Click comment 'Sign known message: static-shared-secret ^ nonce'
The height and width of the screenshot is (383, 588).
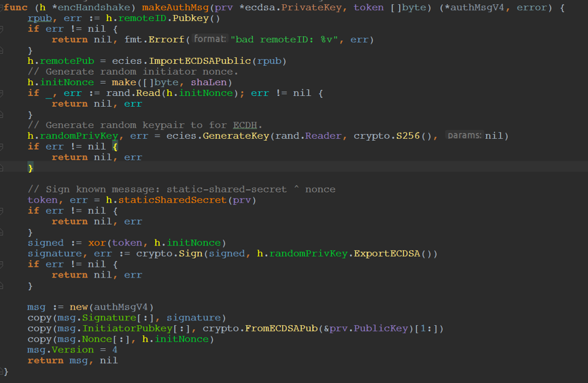click(x=181, y=189)
